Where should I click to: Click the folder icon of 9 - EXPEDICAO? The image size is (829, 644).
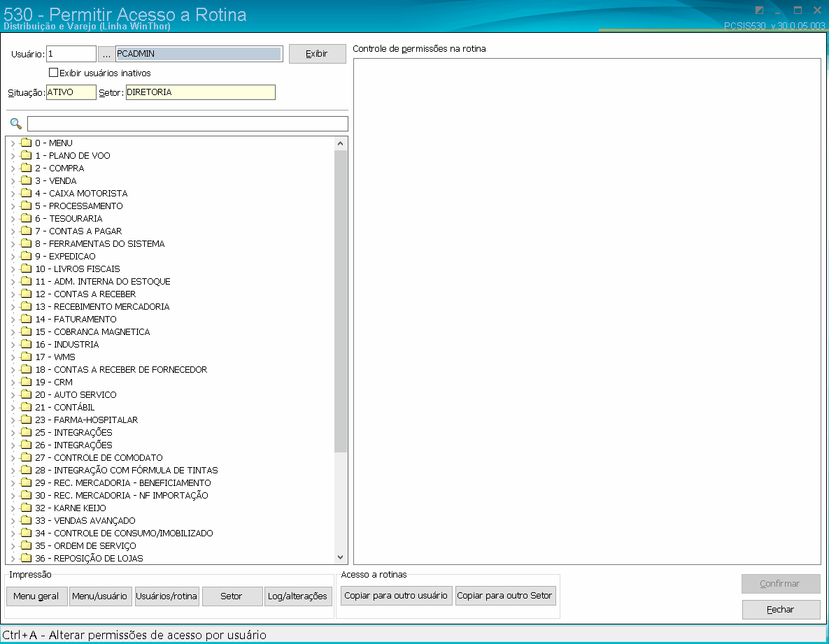coord(26,256)
